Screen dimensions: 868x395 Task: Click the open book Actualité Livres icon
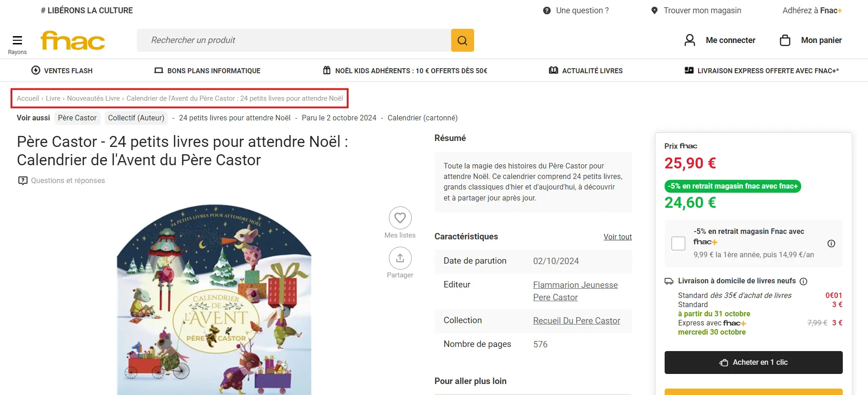pos(553,70)
